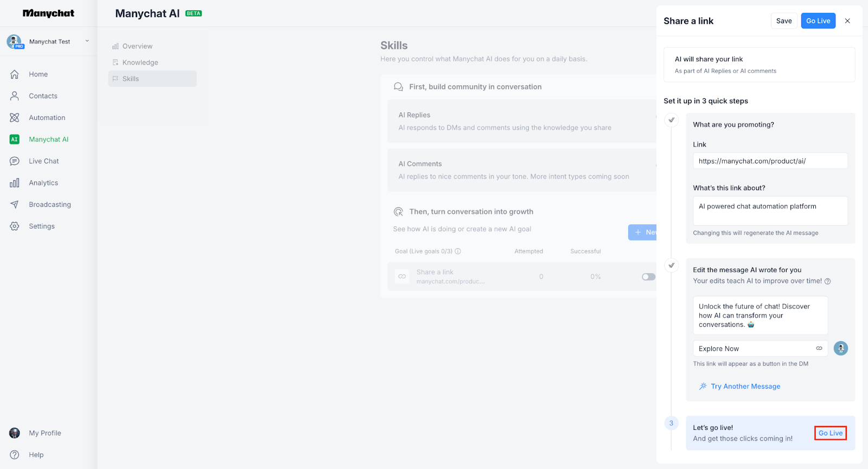The height and width of the screenshot is (469, 868).
Task: Click the Link URL input field
Action: tap(770, 161)
